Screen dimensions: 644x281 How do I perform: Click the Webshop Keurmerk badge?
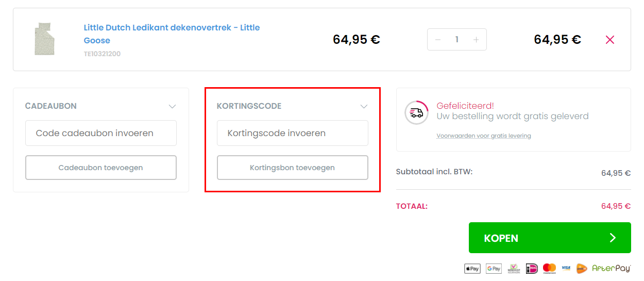tap(514, 269)
